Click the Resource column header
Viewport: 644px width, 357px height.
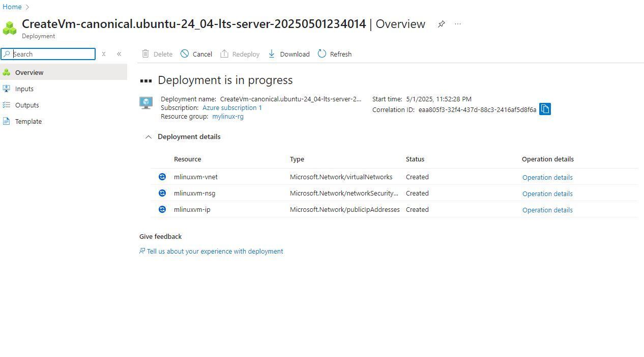187,159
